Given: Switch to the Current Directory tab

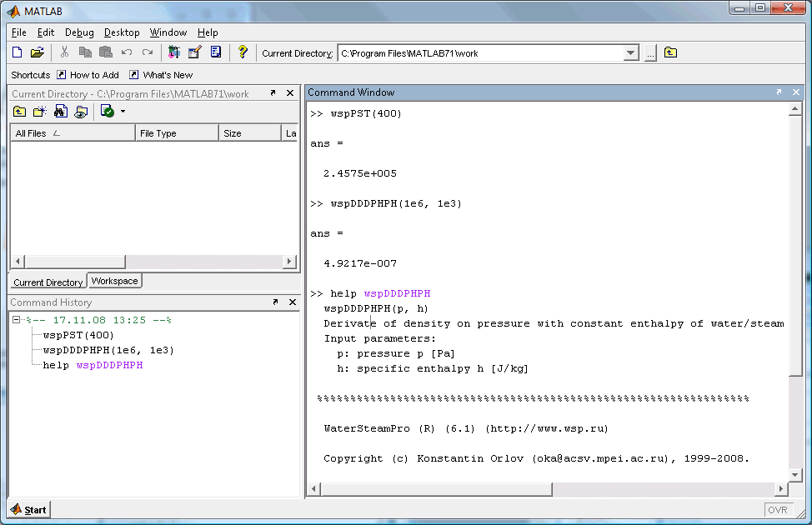Looking at the screenshot, I should [48, 282].
